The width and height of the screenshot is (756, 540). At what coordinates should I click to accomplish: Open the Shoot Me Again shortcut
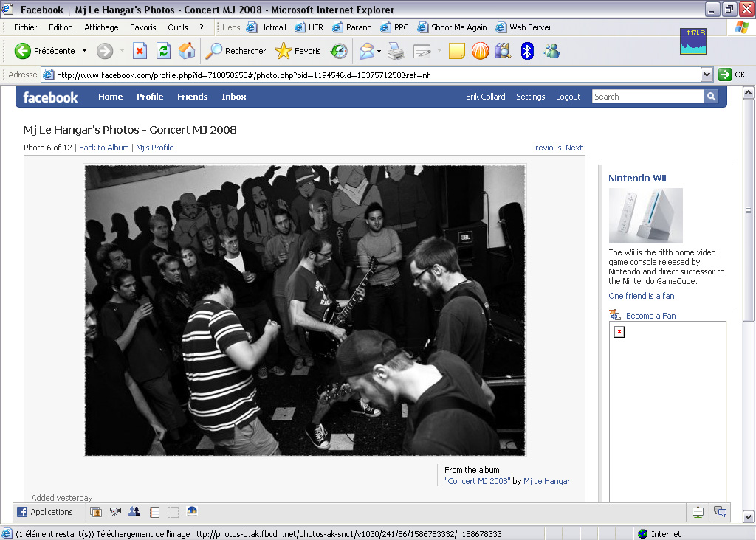(x=453, y=27)
